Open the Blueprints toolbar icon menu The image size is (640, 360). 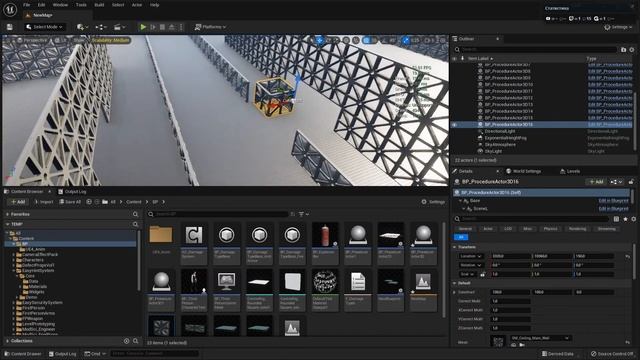click(x=101, y=27)
